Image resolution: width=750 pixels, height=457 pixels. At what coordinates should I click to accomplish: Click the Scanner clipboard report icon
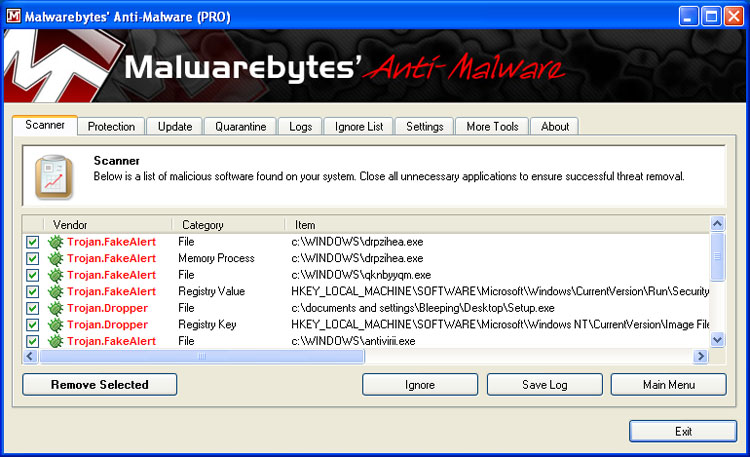[x=54, y=177]
